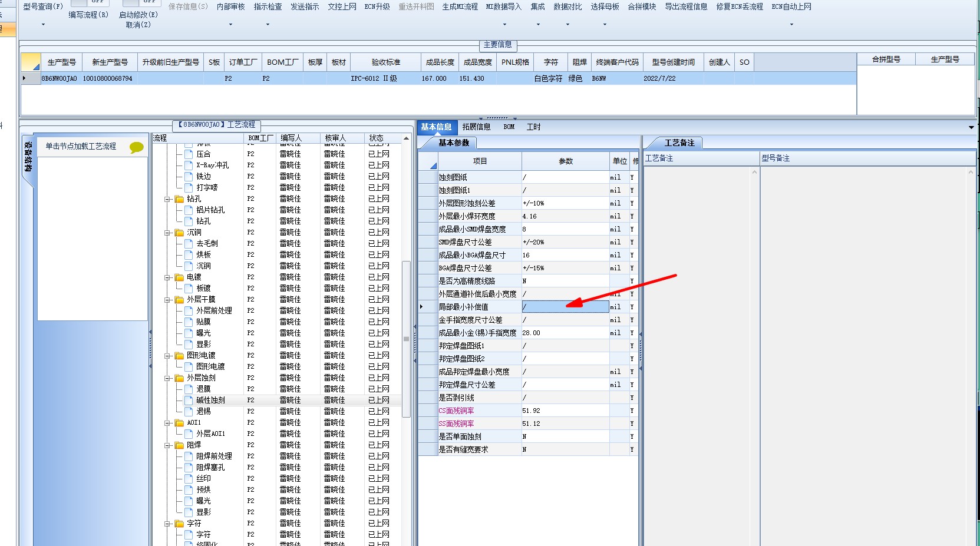Click the 铝片钻孔 document icon
This screenshot has width=980, height=546.
click(189, 210)
